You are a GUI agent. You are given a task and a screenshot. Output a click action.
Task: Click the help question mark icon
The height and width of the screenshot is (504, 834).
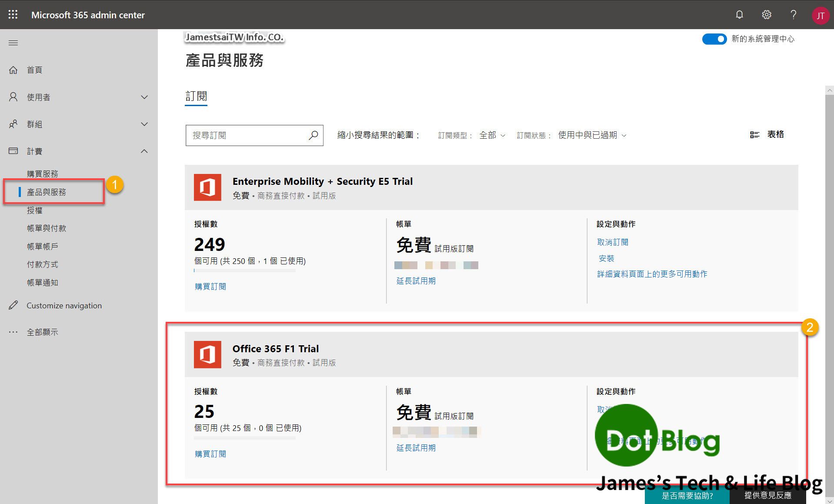[794, 15]
